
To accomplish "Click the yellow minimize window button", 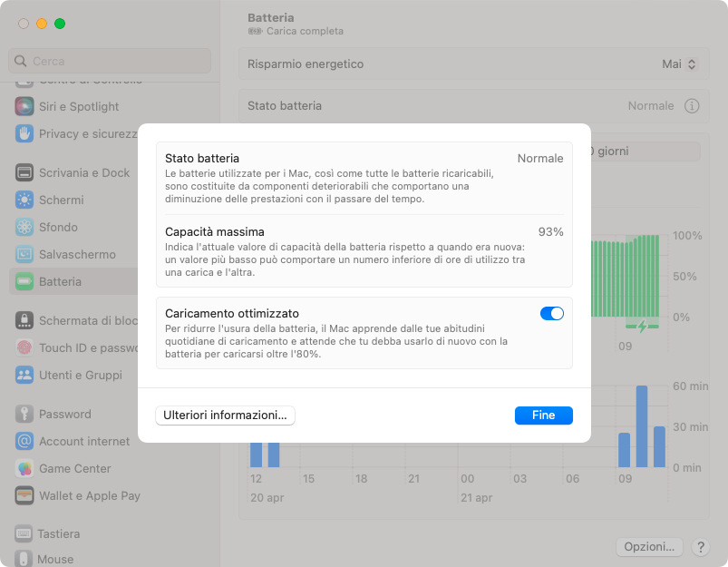I will pyautogui.click(x=42, y=24).
